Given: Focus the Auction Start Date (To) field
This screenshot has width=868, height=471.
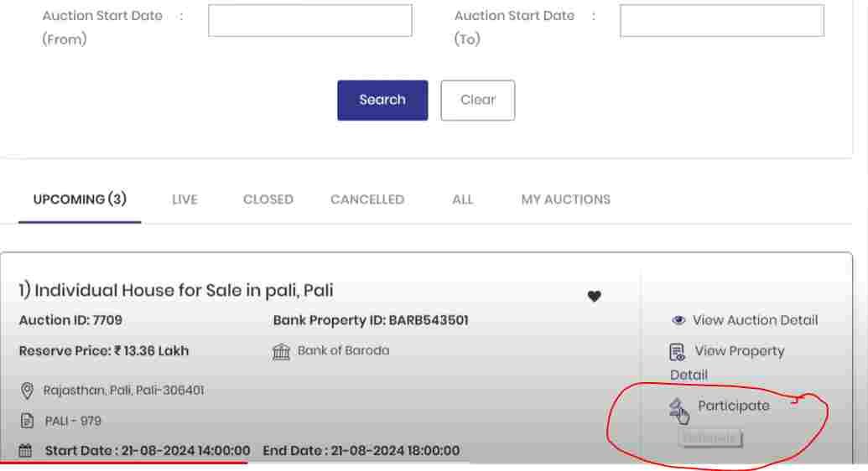Looking at the screenshot, I should 722,20.
